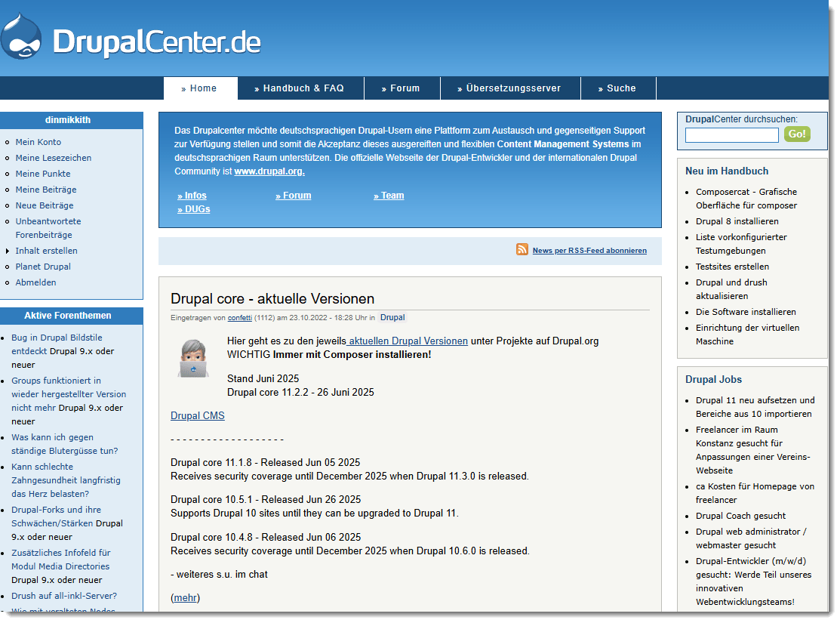Open the » DUGs link
This screenshot has width=840, height=623.
(193, 209)
